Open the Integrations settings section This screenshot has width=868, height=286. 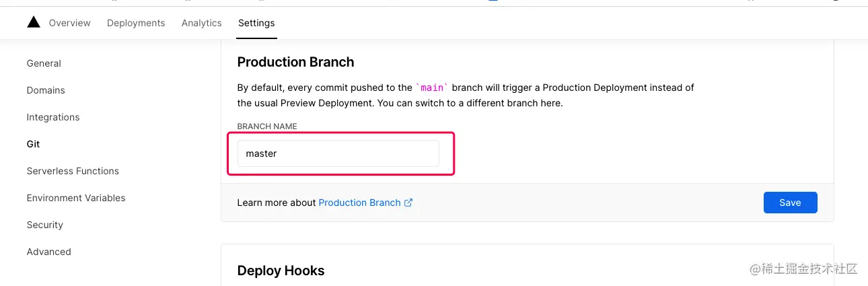53,117
